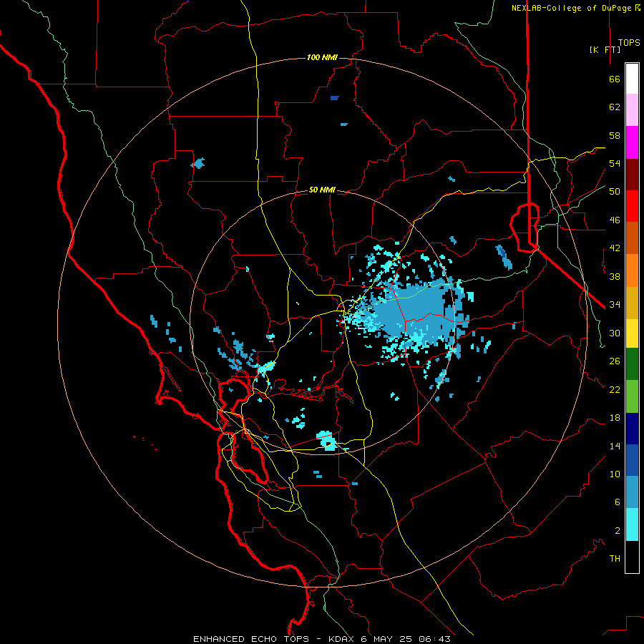Click the KDAX radar site identifier
The width and height of the screenshot is (644, 644).
(x=343, y=639)
